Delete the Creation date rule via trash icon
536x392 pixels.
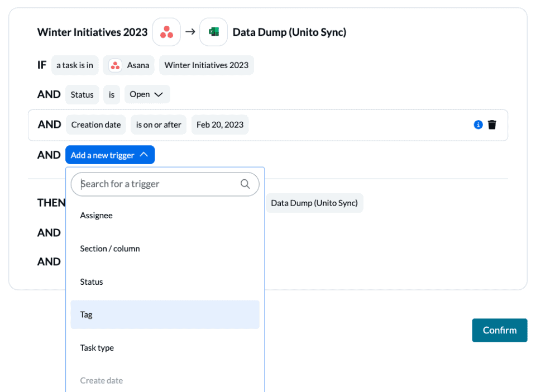(492, 125)
